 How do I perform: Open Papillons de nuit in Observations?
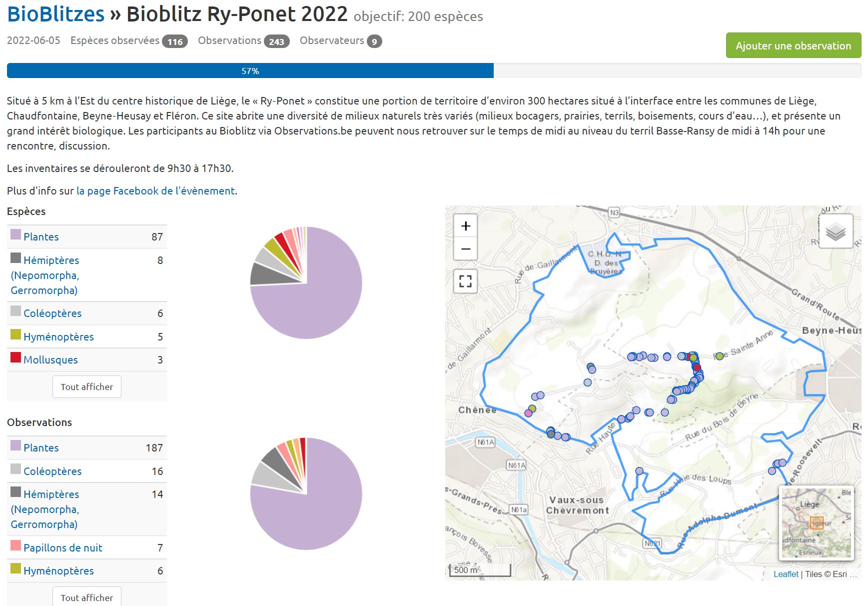62,548
